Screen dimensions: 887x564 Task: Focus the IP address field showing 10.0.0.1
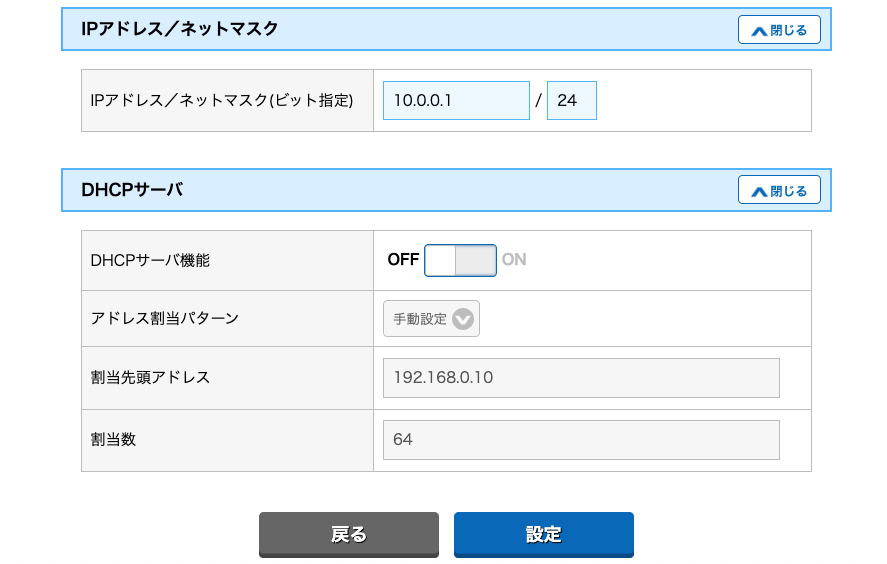coord(456,101)
